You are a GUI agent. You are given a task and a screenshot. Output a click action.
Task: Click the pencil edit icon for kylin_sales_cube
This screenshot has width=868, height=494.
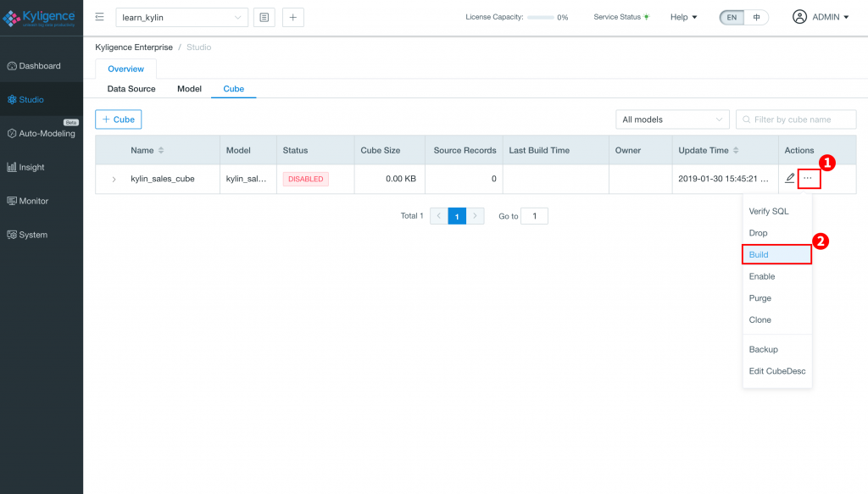(x=790, y=178)
